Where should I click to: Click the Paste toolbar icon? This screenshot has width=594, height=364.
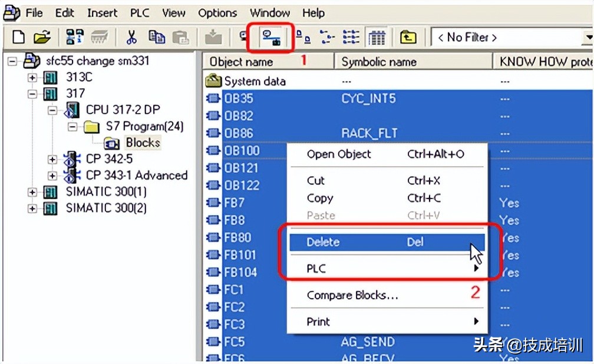click(181, 37)
